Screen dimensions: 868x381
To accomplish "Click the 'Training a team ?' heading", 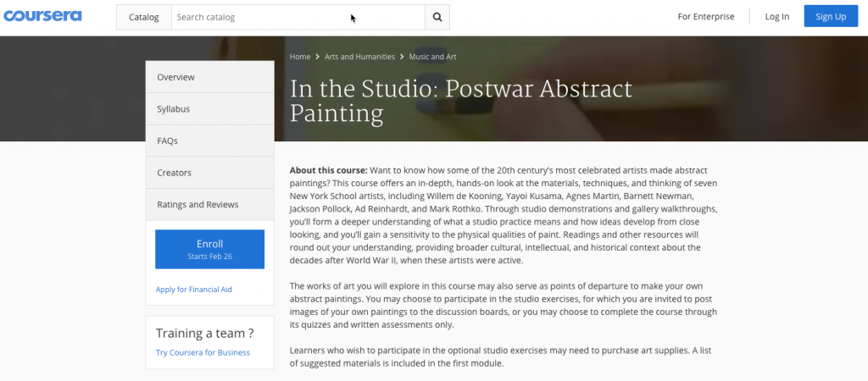I will pos(205,333).
